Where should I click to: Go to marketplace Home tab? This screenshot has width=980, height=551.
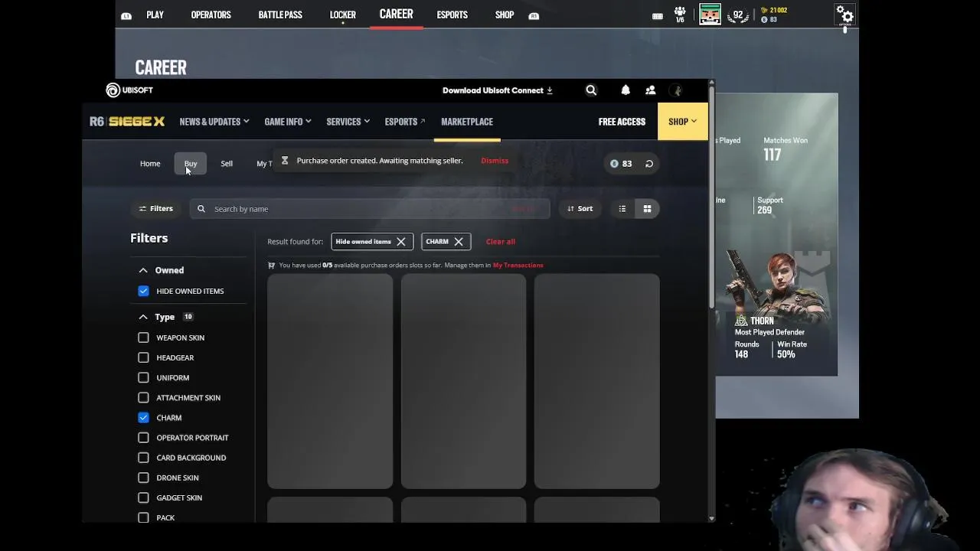[150, 164]
